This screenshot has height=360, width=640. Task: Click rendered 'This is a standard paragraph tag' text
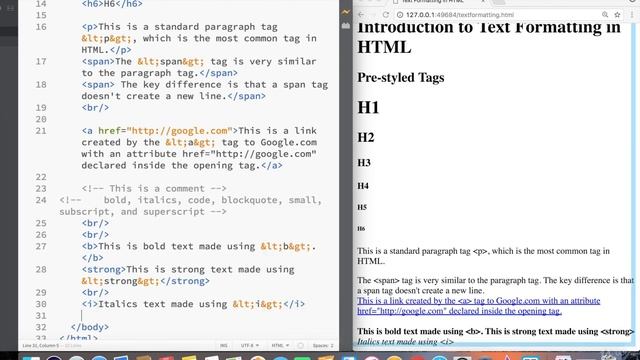coord(414,251)
